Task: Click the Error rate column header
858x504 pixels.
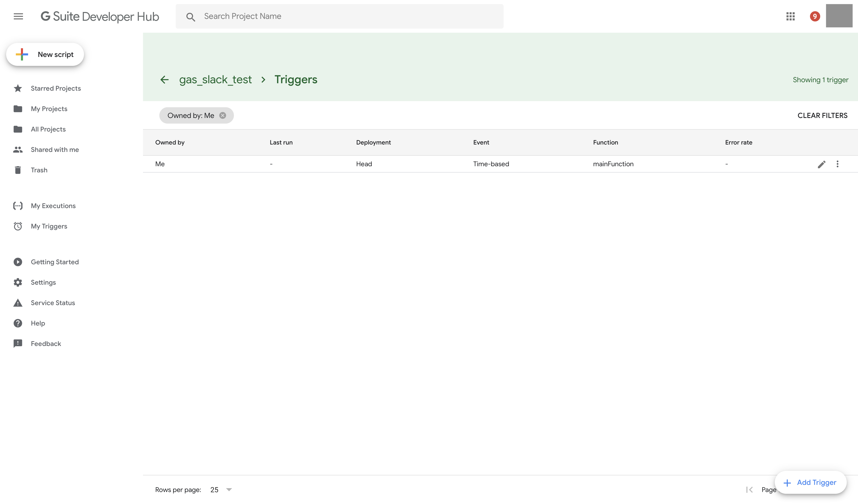Action: click(x=738, y=142)
